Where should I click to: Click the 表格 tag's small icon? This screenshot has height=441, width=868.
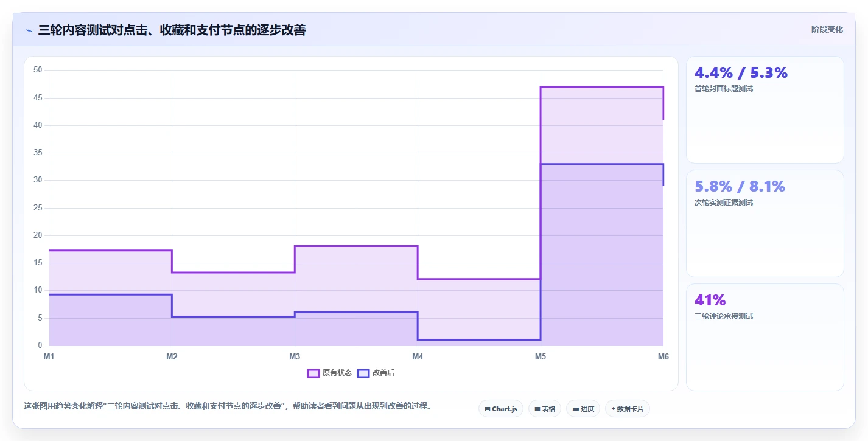(537, 409)
